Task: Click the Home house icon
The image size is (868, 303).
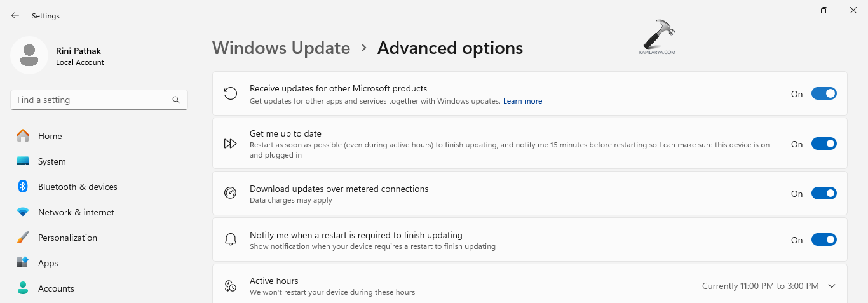Action: [x=23, y=135]
